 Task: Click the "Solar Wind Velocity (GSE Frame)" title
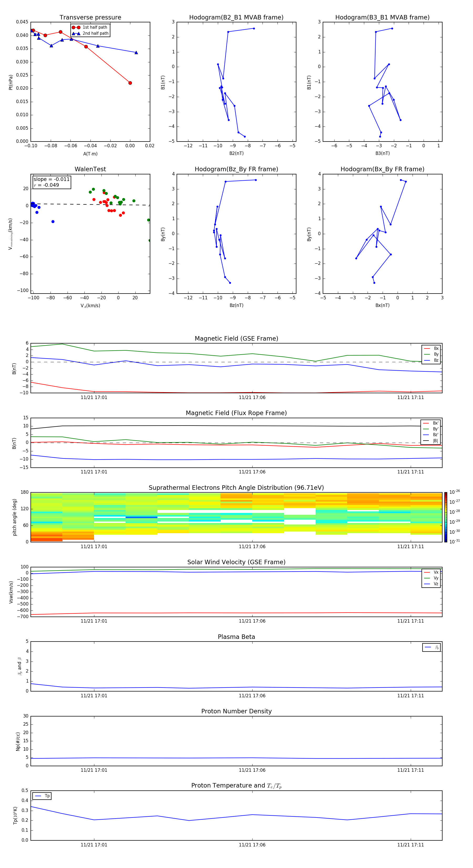[x=236, y=562]
